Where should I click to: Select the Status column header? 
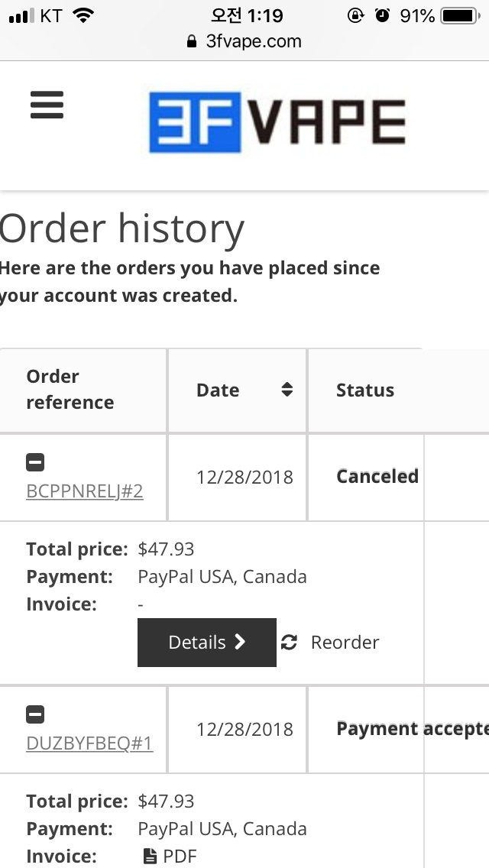coord(365,390)
